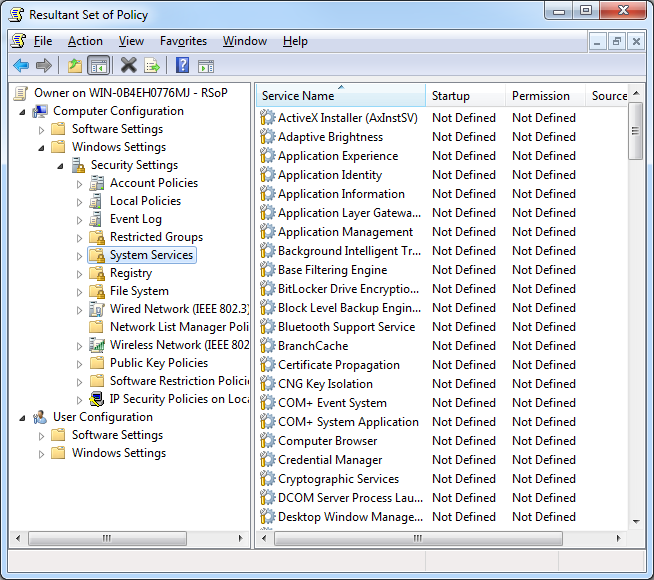Toggle Show/Hide Console Tree button
Viewport: 654px width, 580px height.
(99, 65)
